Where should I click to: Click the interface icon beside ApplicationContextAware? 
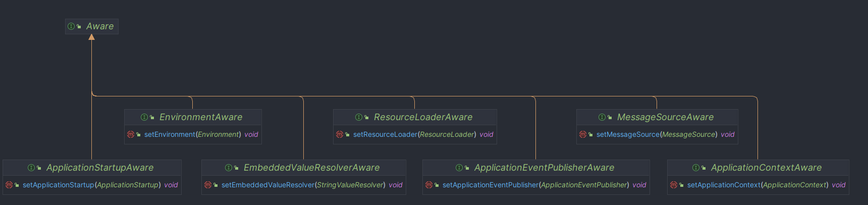696,168
